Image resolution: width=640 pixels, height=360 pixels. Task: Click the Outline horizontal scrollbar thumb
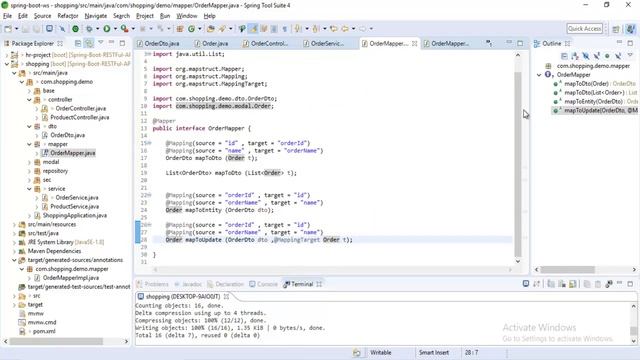[568, 269]
